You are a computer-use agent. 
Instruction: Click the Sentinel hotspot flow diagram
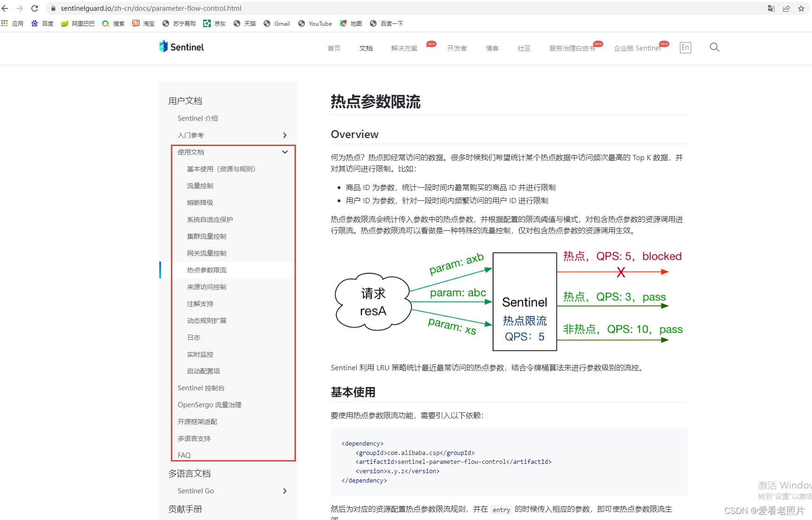[x=509, y=300]
